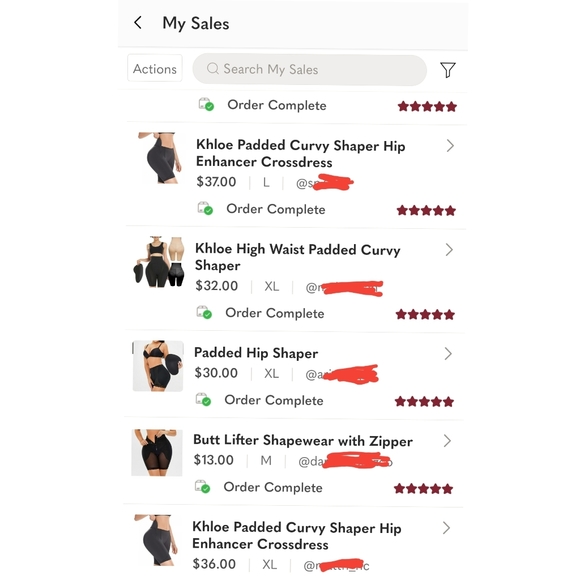Tap order status icon for the $37.00 Khloe shaper
580x580 pixels.
[x=205, y=209]
